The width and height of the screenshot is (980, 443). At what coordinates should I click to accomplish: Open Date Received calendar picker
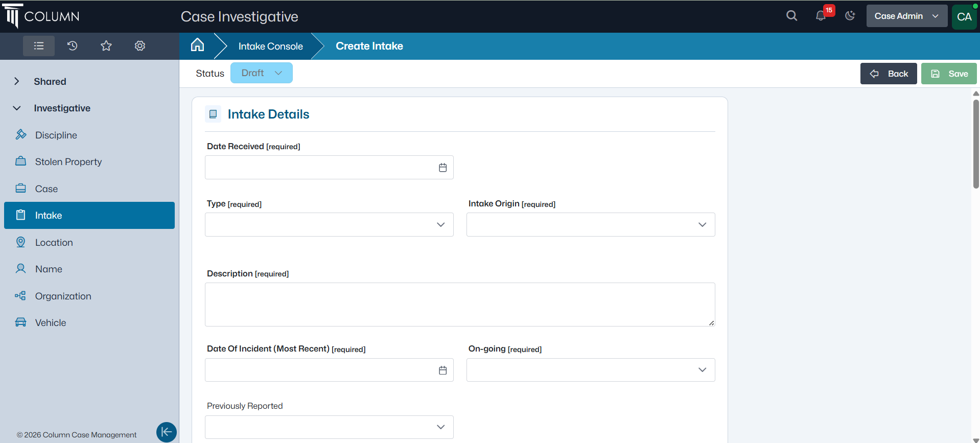coord(442,168)
